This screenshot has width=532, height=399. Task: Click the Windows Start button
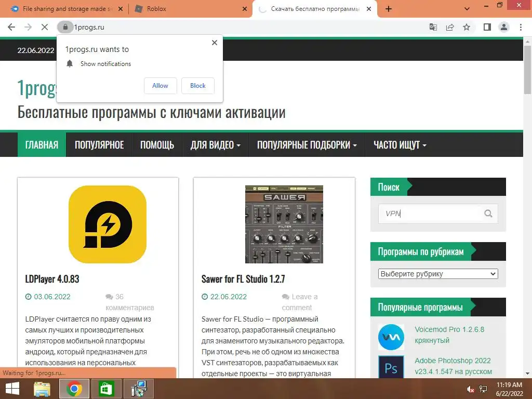(12, 389)
